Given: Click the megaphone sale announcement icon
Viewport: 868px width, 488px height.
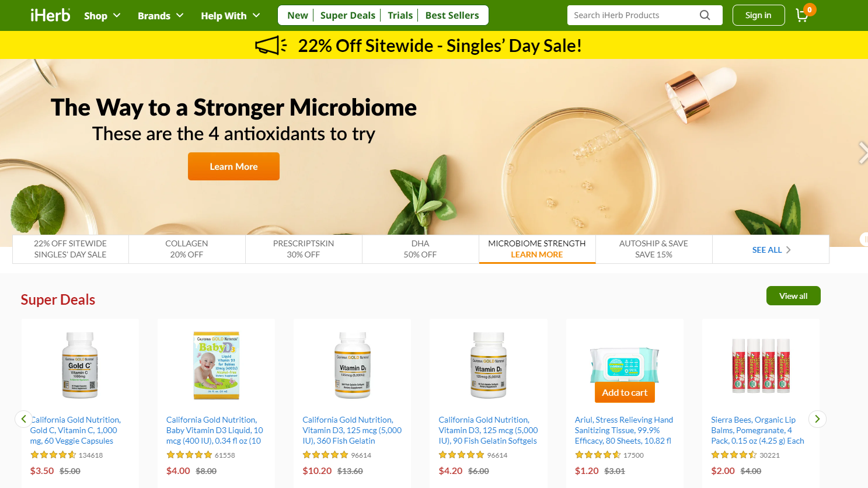Looking at the screenshot, I should coord(271,46).
